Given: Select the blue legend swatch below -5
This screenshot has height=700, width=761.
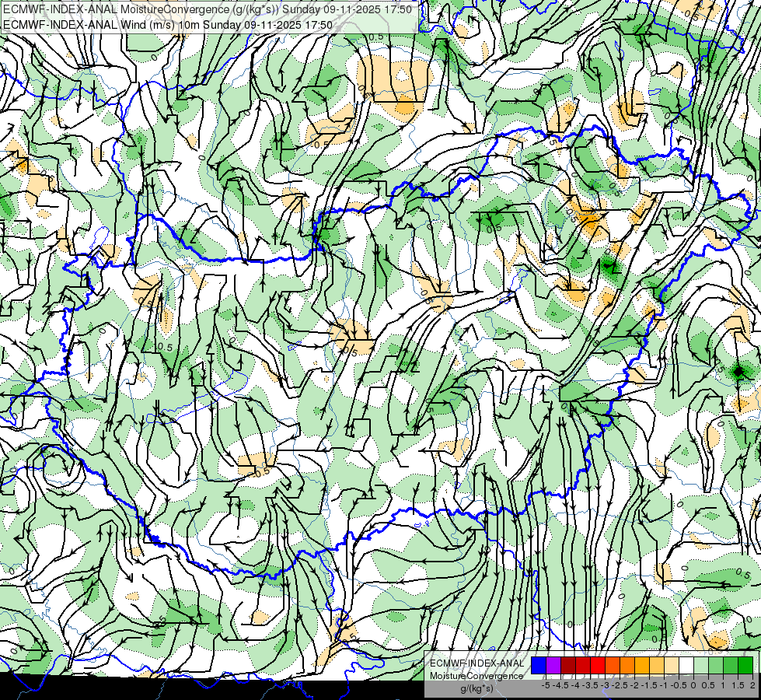Looking at the screenshot, I should pos(539,665).
